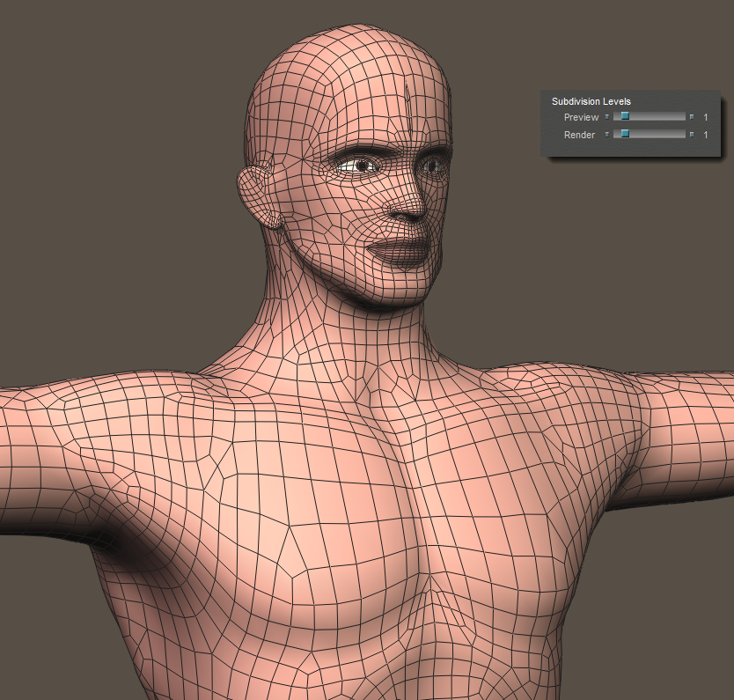Viewport: 734px width, 700px height.
Task: Click the eye nearest the ear
Action: coord(359,166)
